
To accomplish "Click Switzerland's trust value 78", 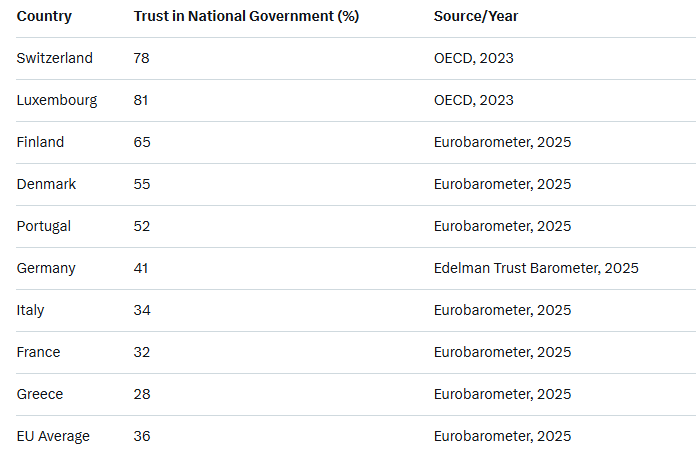I will [142, 58].
